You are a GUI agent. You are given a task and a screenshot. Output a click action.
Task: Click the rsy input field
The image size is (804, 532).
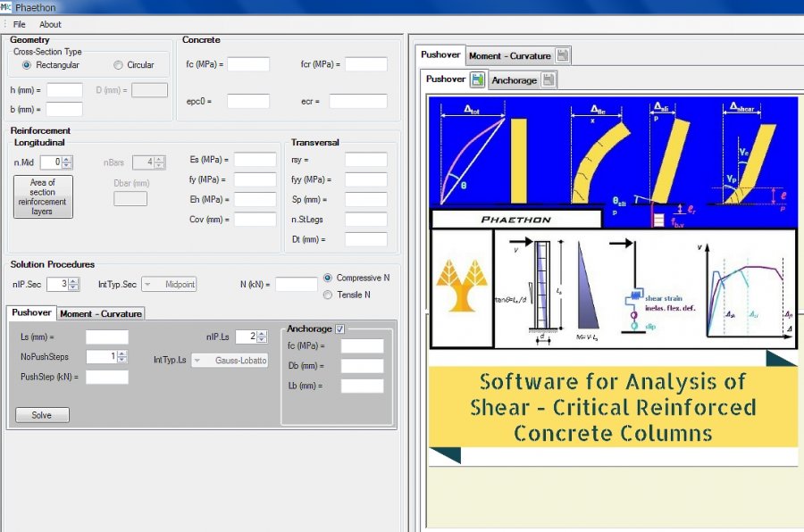pyautogui.click(x=366, y=160)
